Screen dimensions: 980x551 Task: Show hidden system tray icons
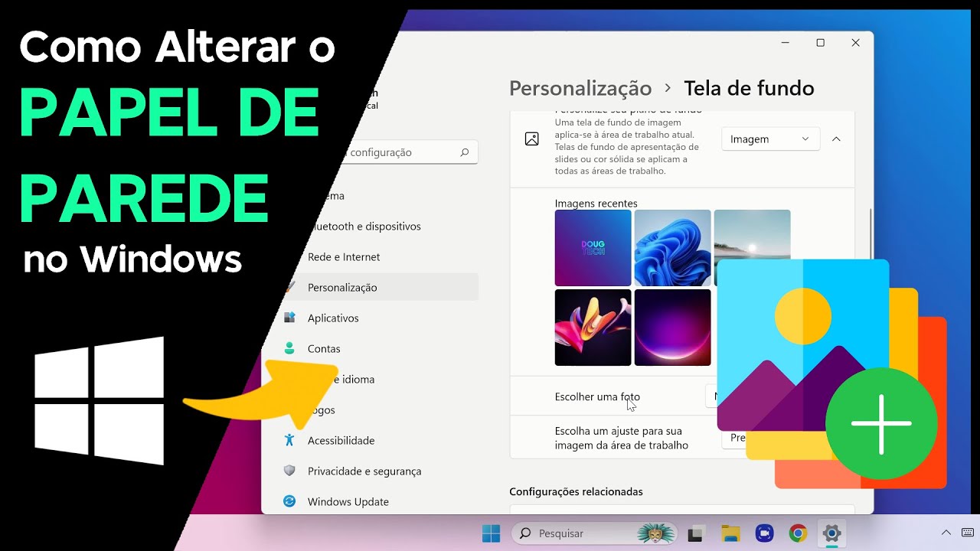pyautogui.click(x=946, y=533)
